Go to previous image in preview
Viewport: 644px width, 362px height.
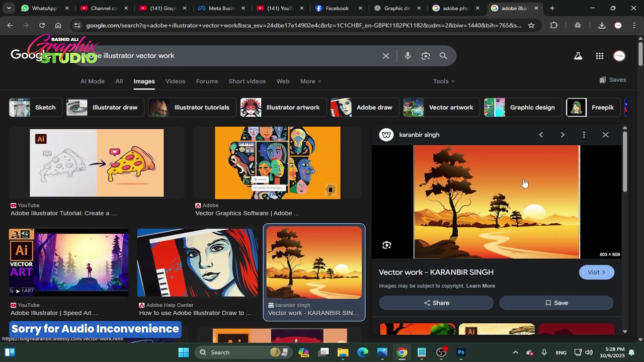tap(541, 135)
